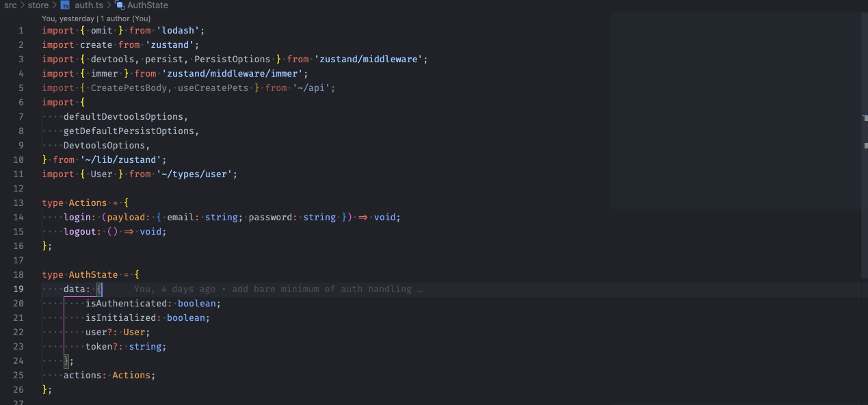This screenshot has height=405, width=868.
Task: Click 'omit' in the lodash import
Action: [x=101, y=30]
